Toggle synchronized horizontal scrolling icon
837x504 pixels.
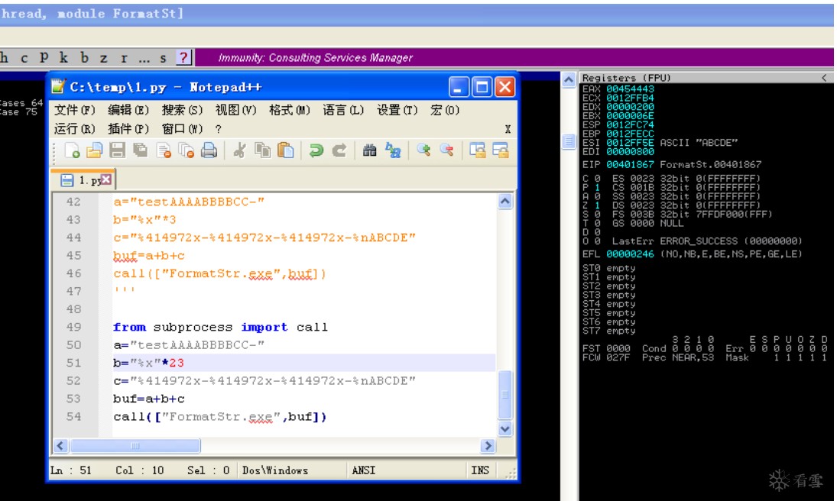500,151
